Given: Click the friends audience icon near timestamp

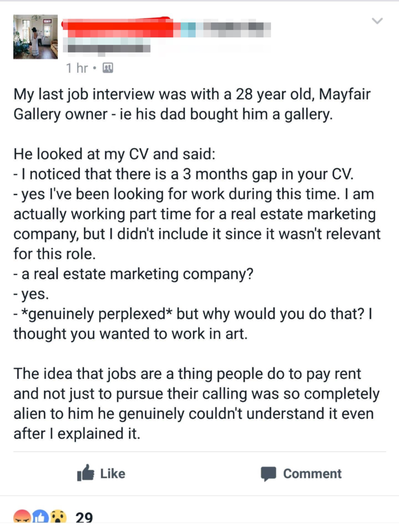Looking at the screenshot, I should point(108,68).
